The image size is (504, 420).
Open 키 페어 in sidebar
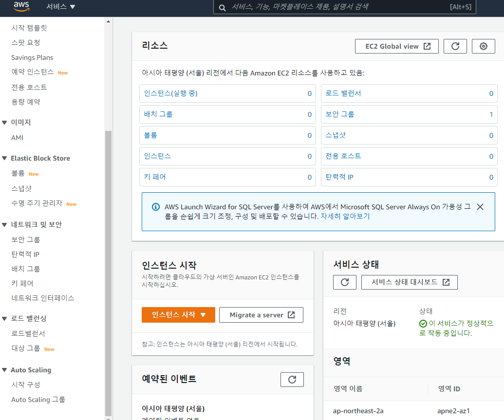click(x=22, y=283)
